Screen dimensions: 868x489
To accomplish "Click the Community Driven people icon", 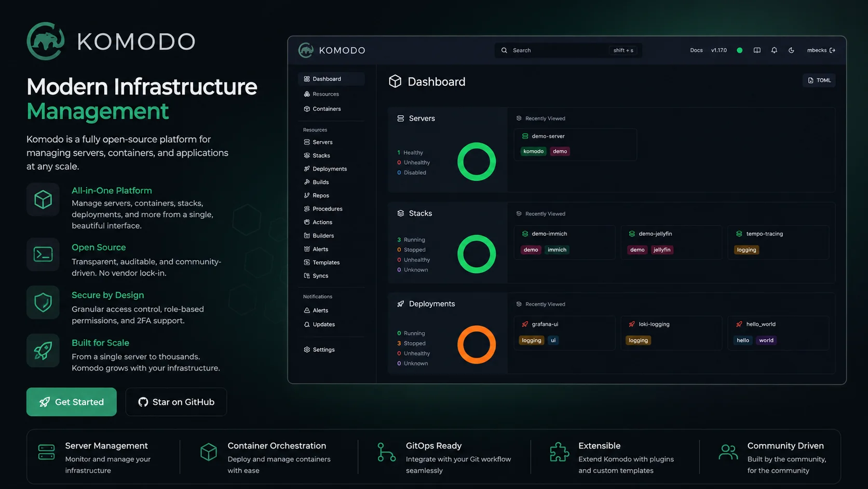I will pyautogui.click(x=728, y=452).
